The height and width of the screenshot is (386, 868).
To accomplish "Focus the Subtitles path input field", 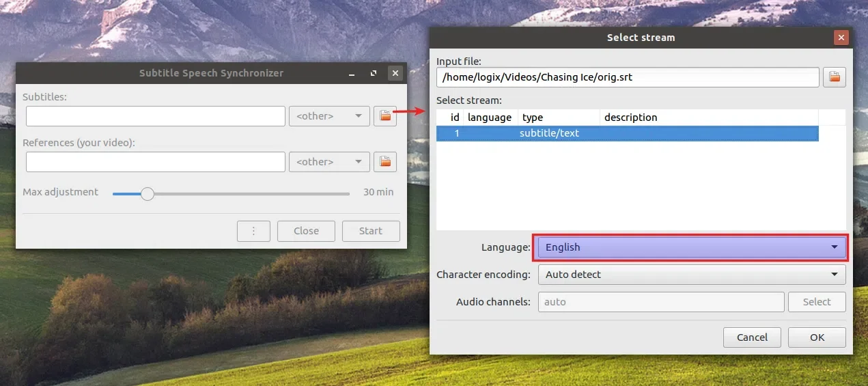I will pyautogui.click(x=156, y=116).
